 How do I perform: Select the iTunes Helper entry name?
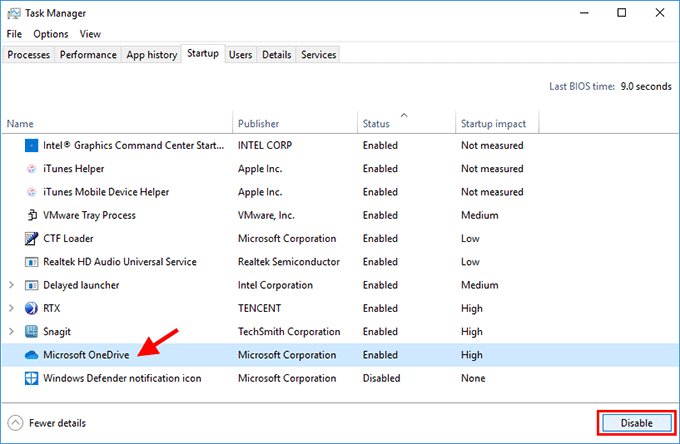[x=73, y=169]
